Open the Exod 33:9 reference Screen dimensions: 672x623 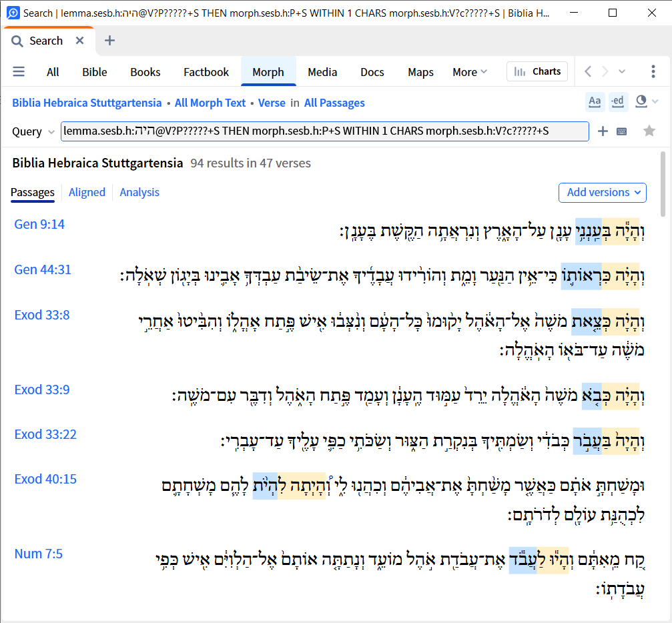click(41, 390)
